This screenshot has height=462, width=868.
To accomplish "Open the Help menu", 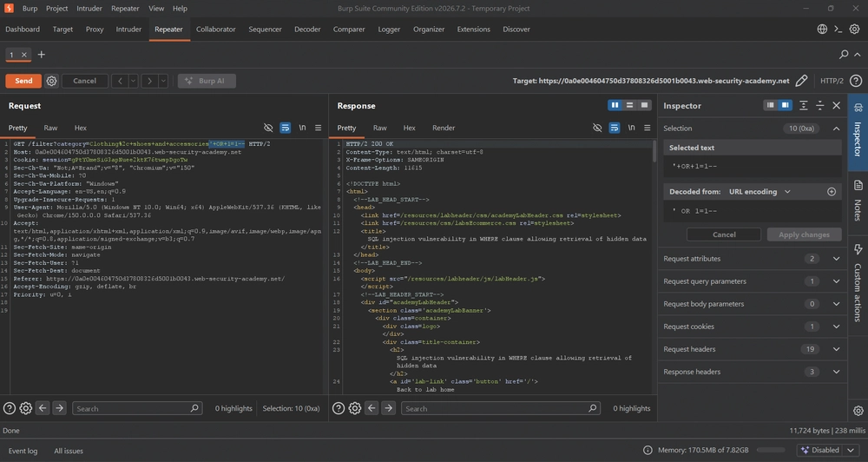I will tap(180, 9).
